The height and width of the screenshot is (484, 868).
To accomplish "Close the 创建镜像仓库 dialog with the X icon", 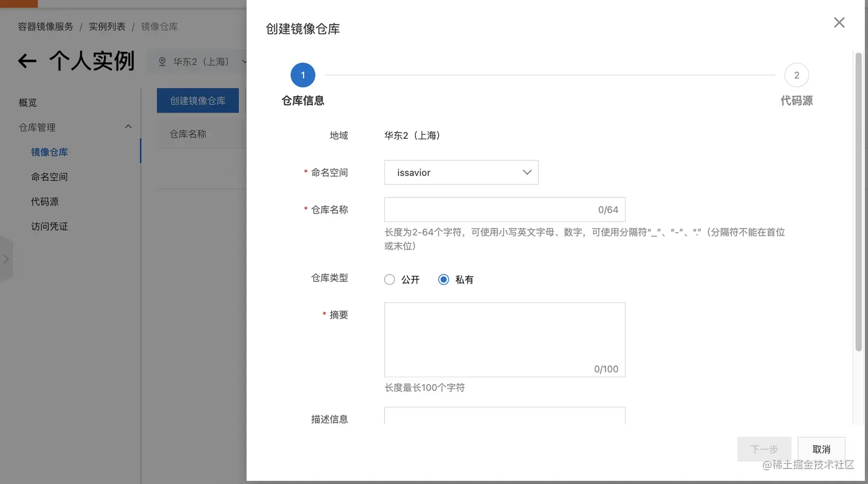I will tap(839, 22).
